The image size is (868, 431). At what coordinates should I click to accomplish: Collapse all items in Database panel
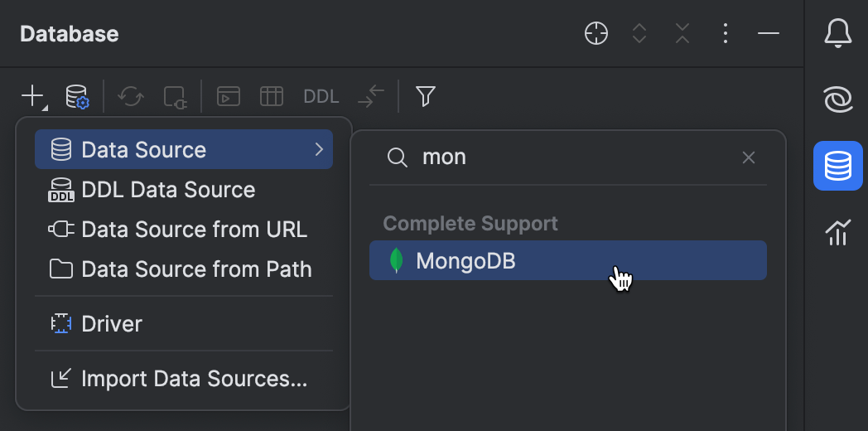pyautogui.click(x=682, y=34)
